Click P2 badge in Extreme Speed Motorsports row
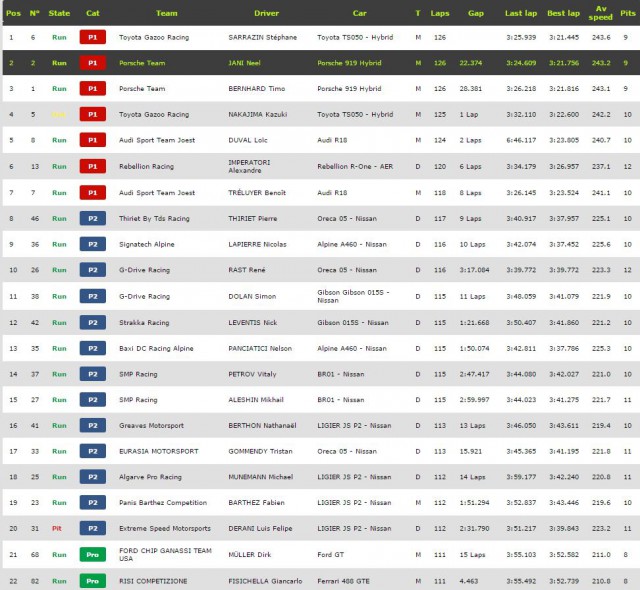The width and height of the screenshot is (640, 590). (x=93, y=528)
